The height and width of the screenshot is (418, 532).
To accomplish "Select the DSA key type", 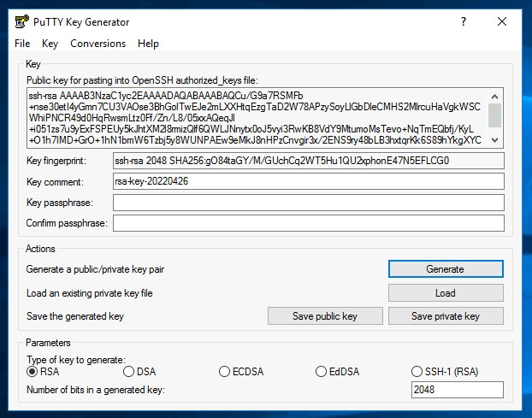I will coord(129,372).
